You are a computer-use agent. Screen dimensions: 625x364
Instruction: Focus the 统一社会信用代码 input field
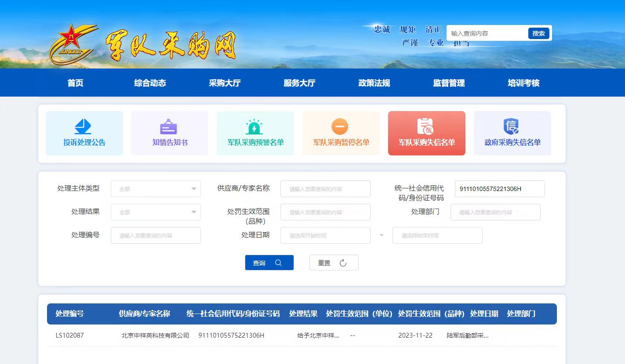click(x=499, y=189)
